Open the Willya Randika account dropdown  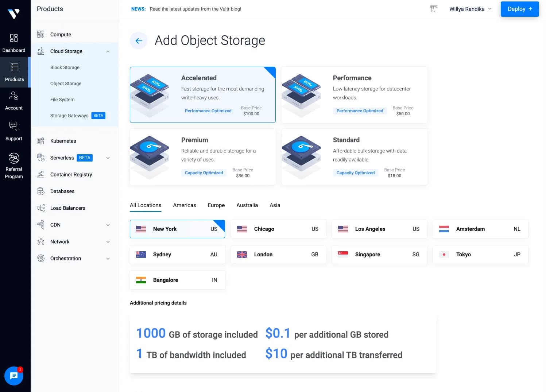tap(470, 9)
